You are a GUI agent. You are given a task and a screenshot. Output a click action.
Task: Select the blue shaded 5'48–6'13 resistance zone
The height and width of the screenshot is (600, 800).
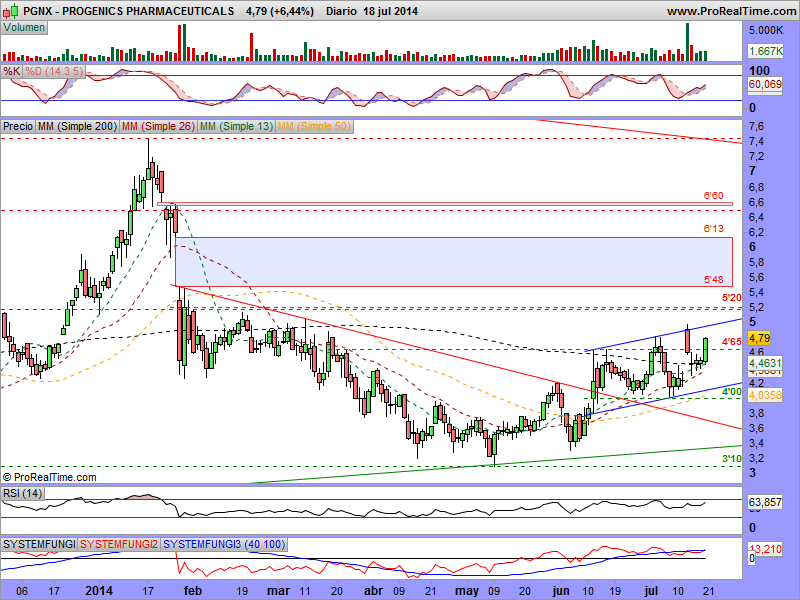point(454,262)
